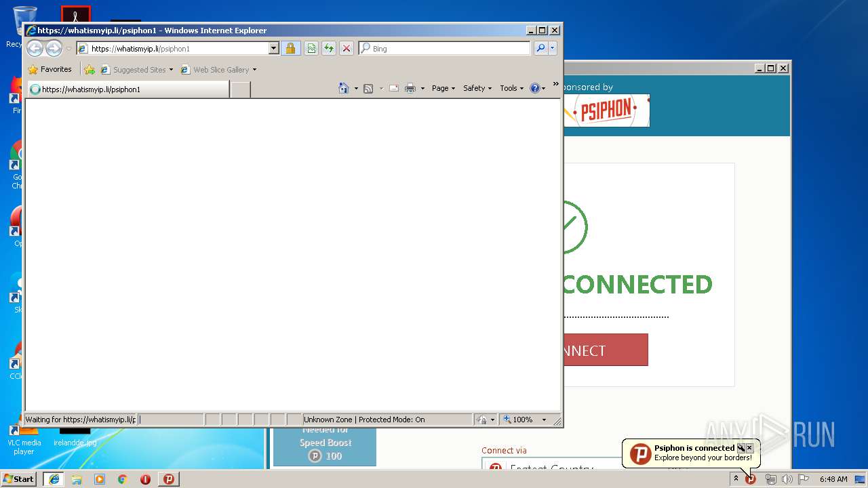Open the Favorites star button
Image resolution: width=868 pixels, height=488 pixels.
click(x=50, y=69)
